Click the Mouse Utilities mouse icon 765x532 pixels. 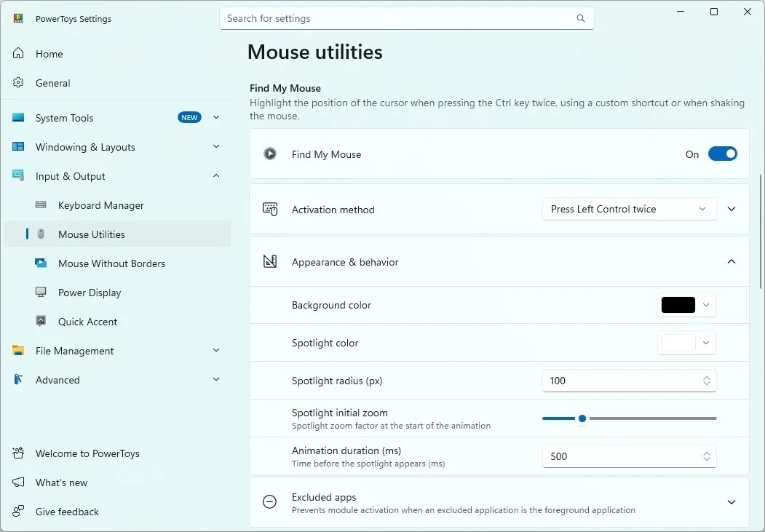pos(41,234)
